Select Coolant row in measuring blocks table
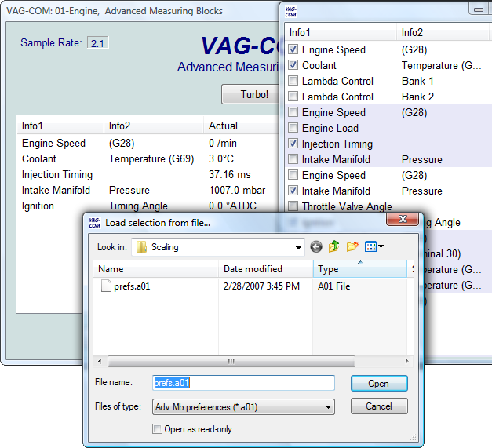The height and width of the screenshot is (448, 492). click(x=148, y=158)
